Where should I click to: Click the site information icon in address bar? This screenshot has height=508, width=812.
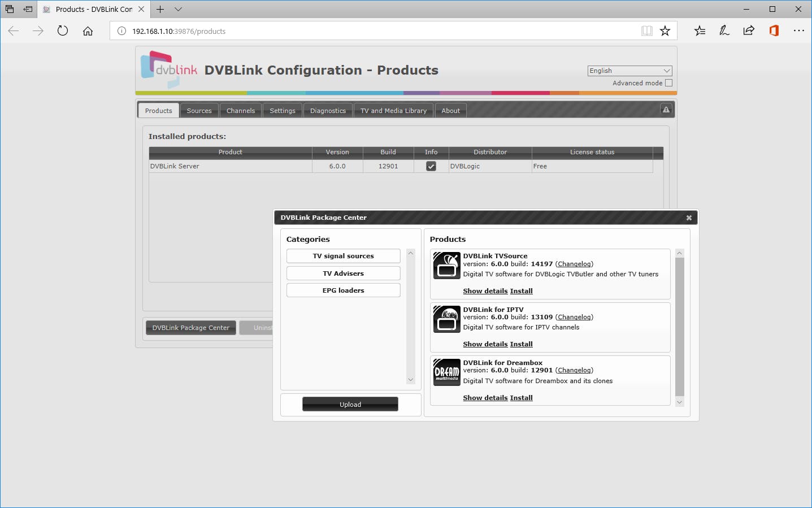click(121, 31)
